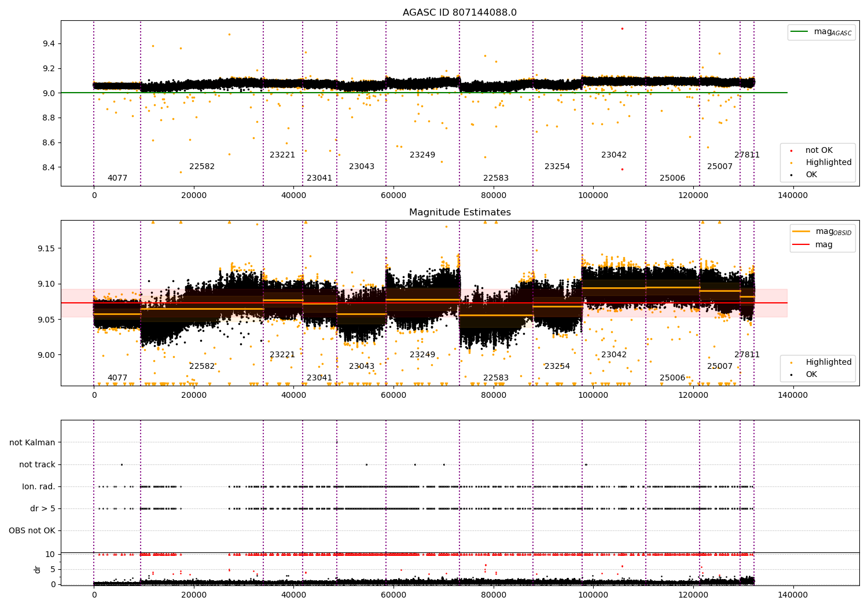Click obsid label 23043 in top plot
Image resolution: width=868 pixels, height=608 pixels.
tap(362, 166)
